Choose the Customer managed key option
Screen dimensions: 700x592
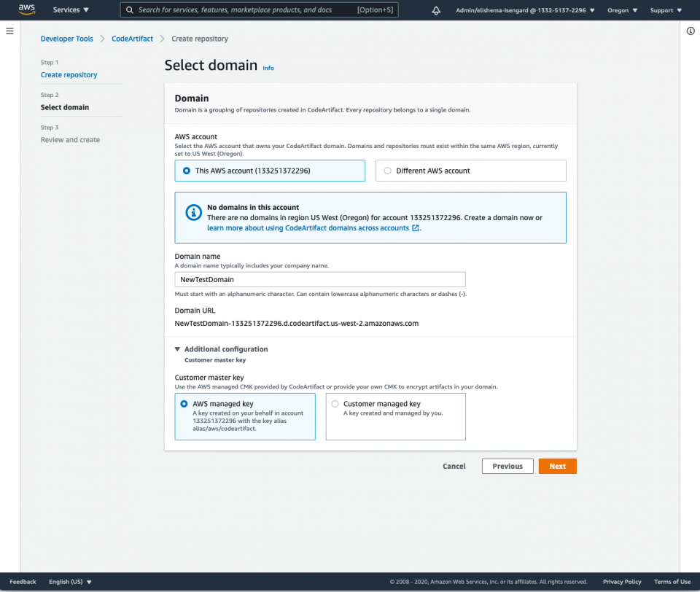395,416
